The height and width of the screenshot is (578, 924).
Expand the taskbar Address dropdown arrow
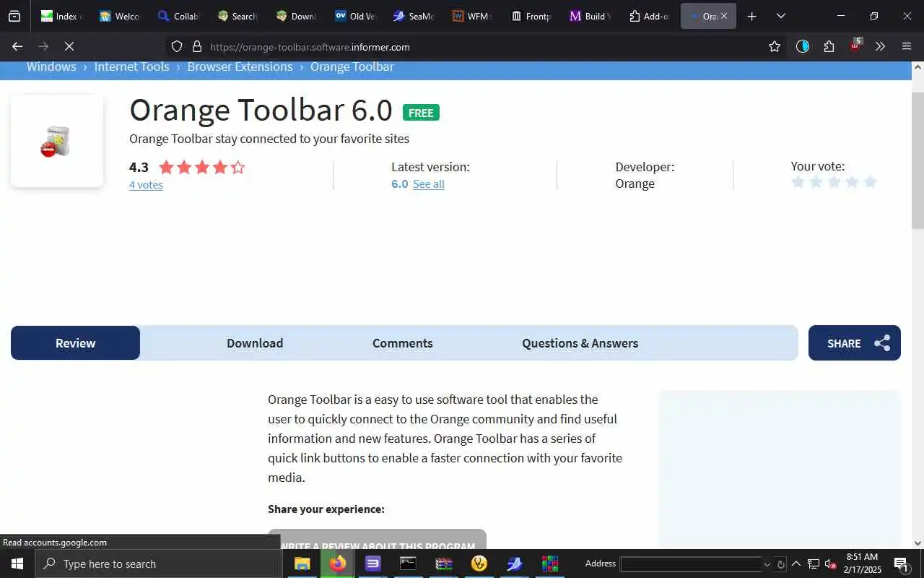point(767,564)
